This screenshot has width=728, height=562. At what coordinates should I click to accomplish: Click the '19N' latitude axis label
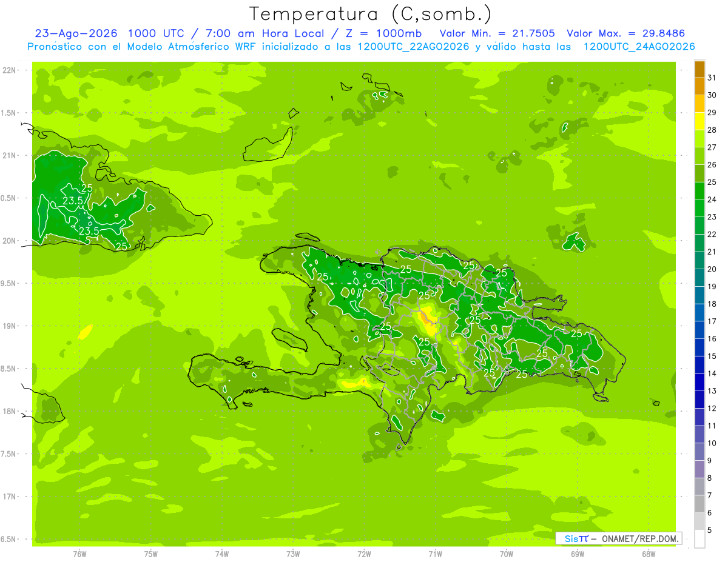[9, 326]
